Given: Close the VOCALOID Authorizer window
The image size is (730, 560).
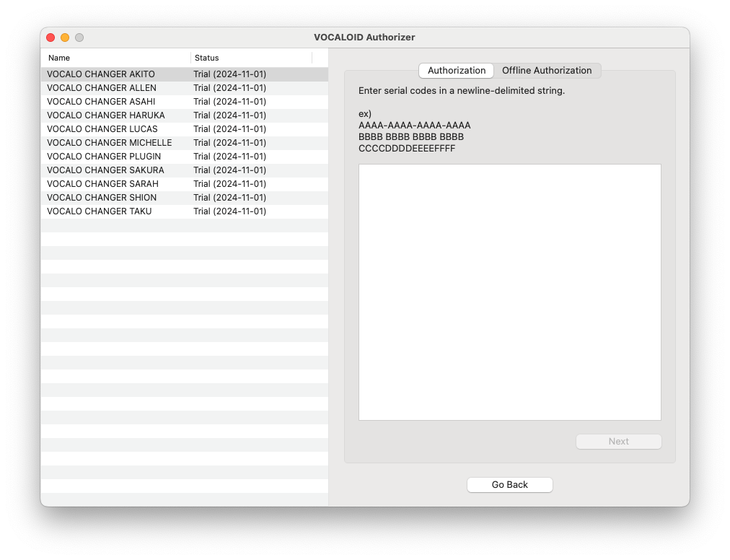Looking at the screenshot, I should coord(50,38).
